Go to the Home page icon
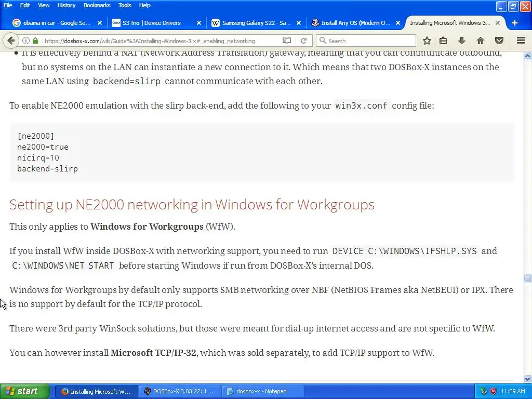The width and height of the screenshot is (532, 399). [x=480, y=41]
